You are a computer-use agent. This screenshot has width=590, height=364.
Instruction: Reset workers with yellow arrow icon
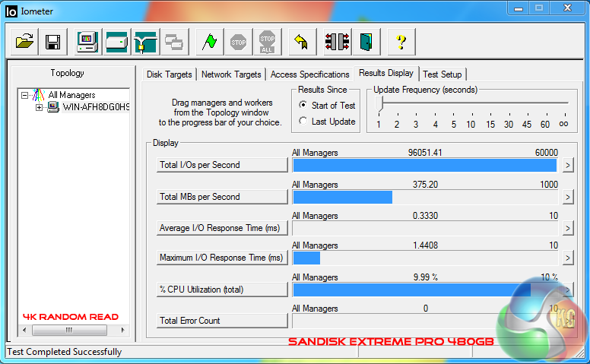(x=302, y=42)
